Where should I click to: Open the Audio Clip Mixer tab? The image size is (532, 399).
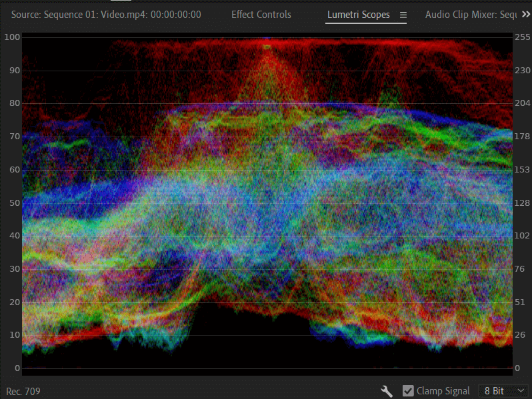click(x=471, y=15)
